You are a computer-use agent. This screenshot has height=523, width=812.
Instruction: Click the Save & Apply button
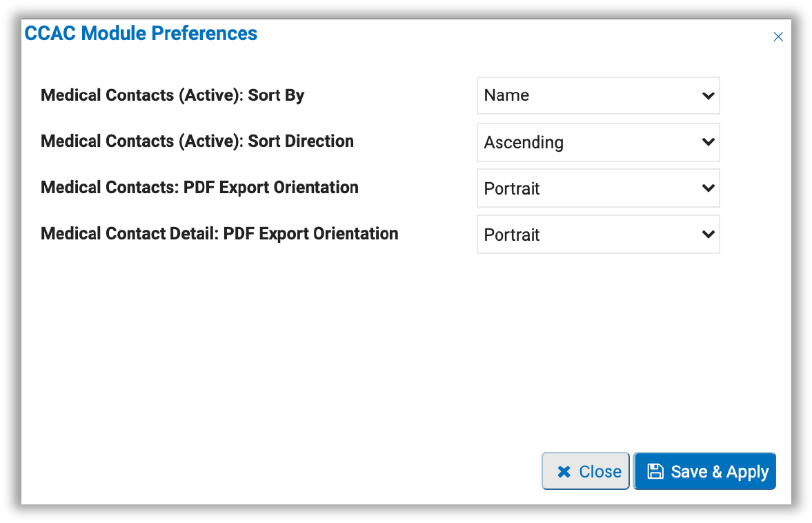point(704,471)
